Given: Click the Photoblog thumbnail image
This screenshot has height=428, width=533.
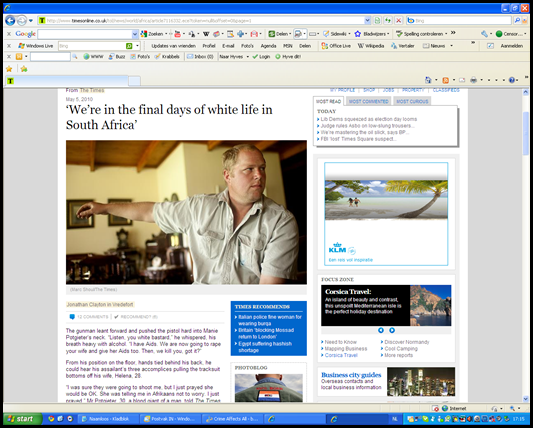Looking at the screenshot, I should tap(269, 388).
